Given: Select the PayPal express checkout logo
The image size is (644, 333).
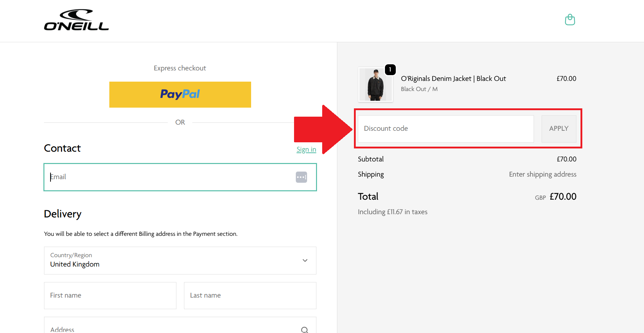Looking at the screenshot, I should coord(180,94).
